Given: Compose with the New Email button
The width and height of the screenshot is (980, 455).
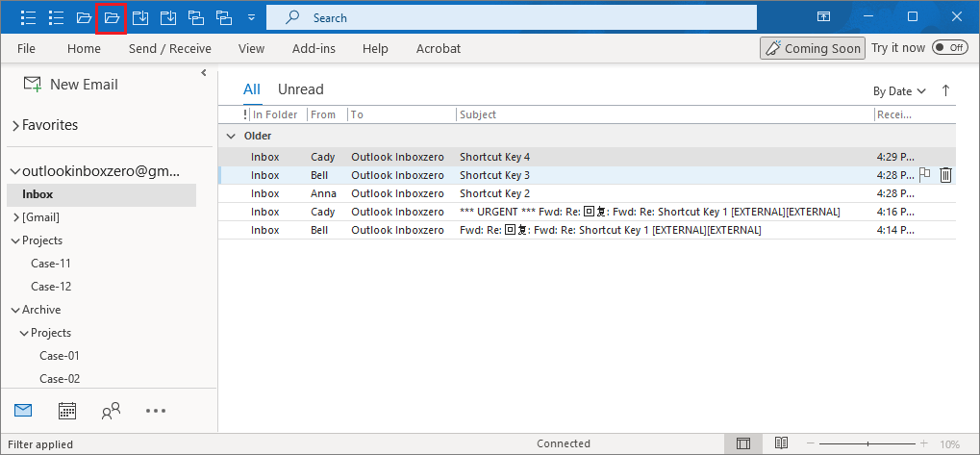Looking at the screenshot, I should (71, 85).
